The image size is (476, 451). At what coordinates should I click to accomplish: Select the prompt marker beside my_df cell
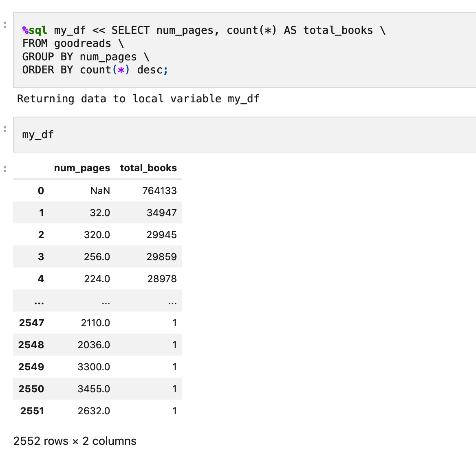[5, 129]
